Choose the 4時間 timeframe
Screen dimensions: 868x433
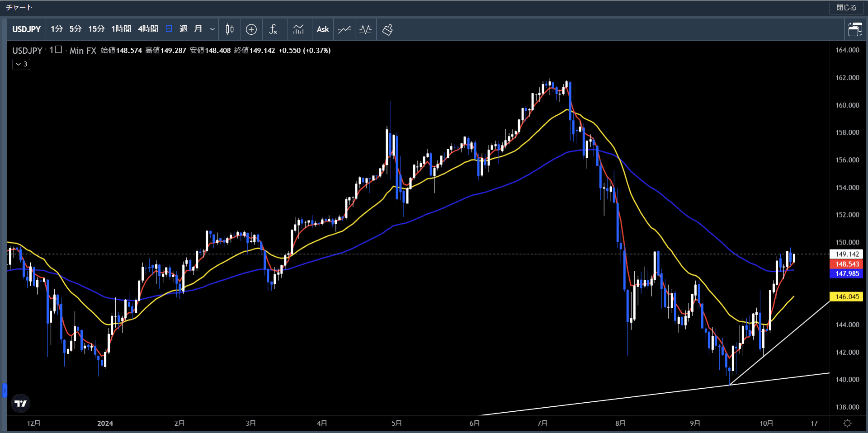click(148, 29)
